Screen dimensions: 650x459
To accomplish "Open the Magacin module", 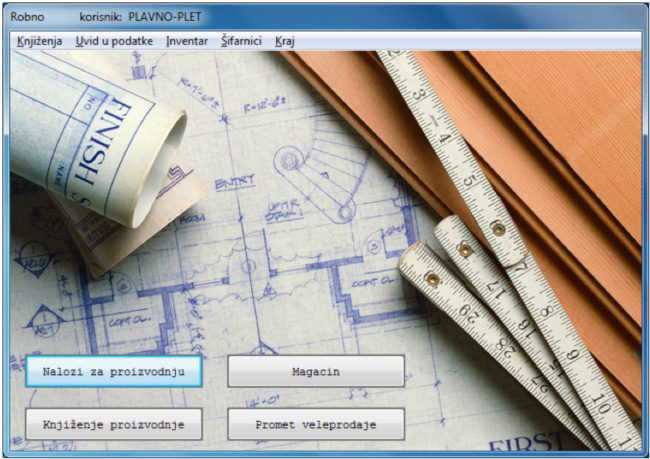I will [316, 371].
